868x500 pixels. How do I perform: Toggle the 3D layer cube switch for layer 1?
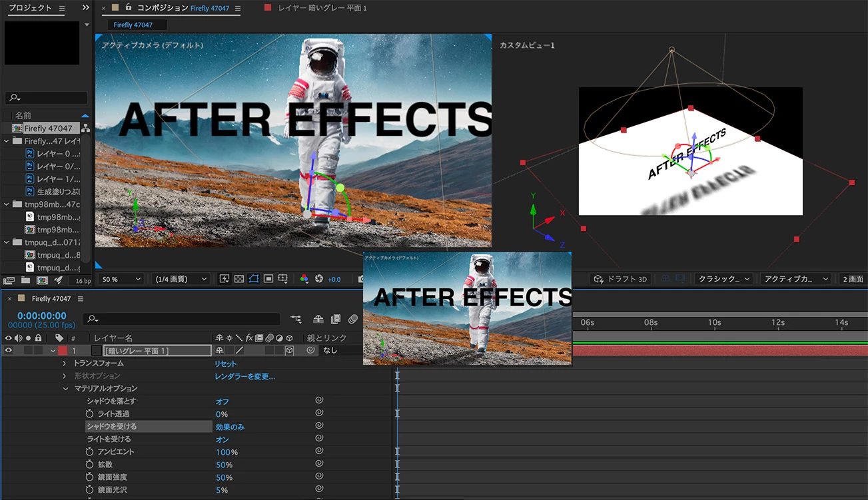click(290, 350)
